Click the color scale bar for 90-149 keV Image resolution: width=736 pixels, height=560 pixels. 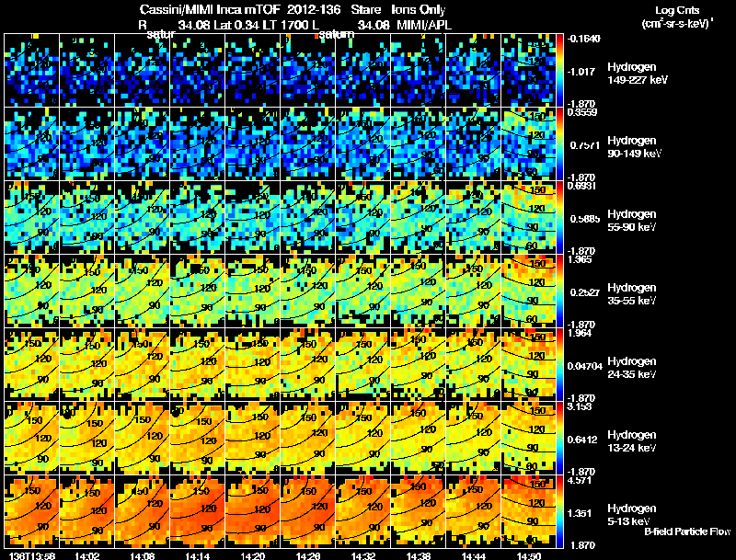click(559, 143)
